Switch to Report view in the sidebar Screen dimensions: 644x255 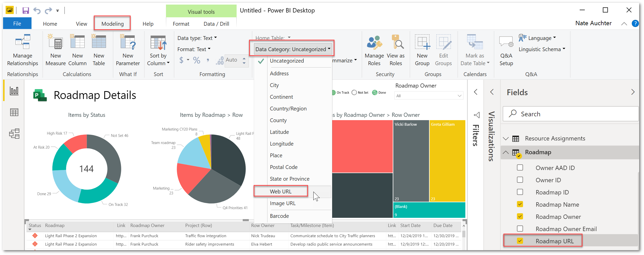coord(14,91)
